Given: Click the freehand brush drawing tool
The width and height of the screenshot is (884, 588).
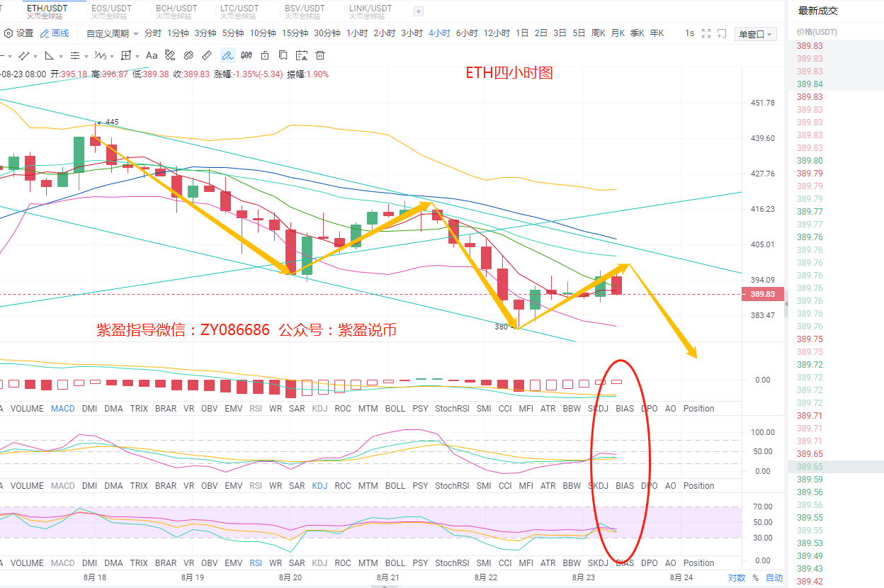Looking at the screenshot, I should click(x=227, y=55).
